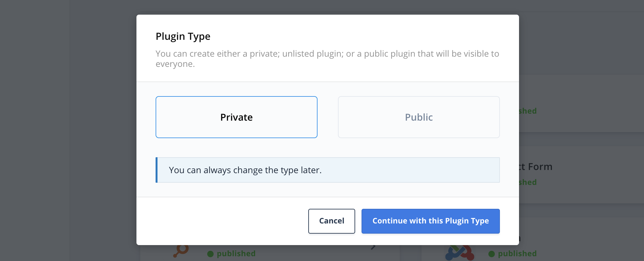This screenshot has height=261, width=644.
Task: Click the Plugin Type dialog heading
Action: pos(183,36)
